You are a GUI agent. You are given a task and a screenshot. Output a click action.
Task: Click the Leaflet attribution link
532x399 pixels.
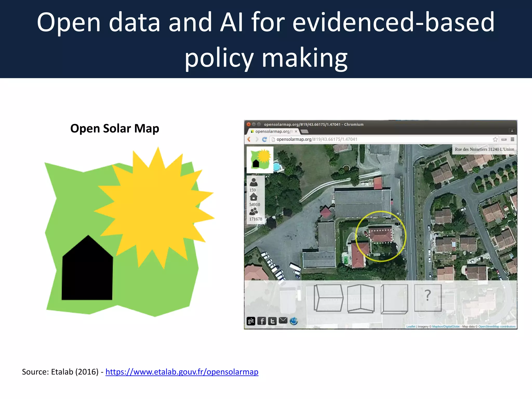point(411,327)
